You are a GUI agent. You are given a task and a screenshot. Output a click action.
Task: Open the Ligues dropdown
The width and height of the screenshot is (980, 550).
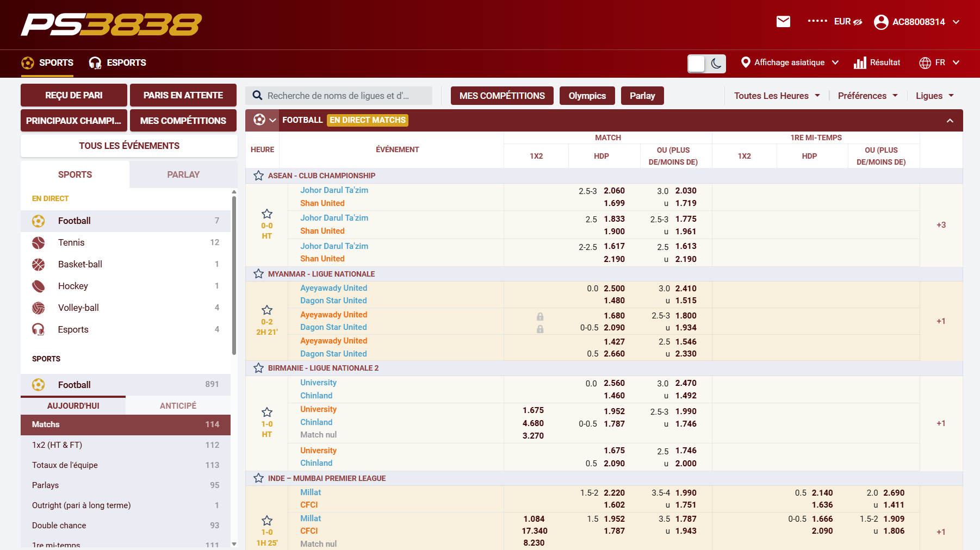tap(935, 96)
